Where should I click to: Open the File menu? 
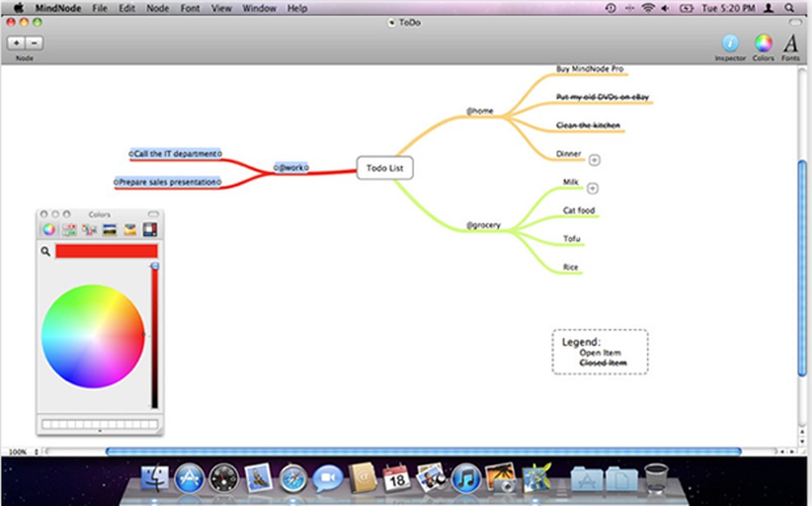(x=99, y=8)
